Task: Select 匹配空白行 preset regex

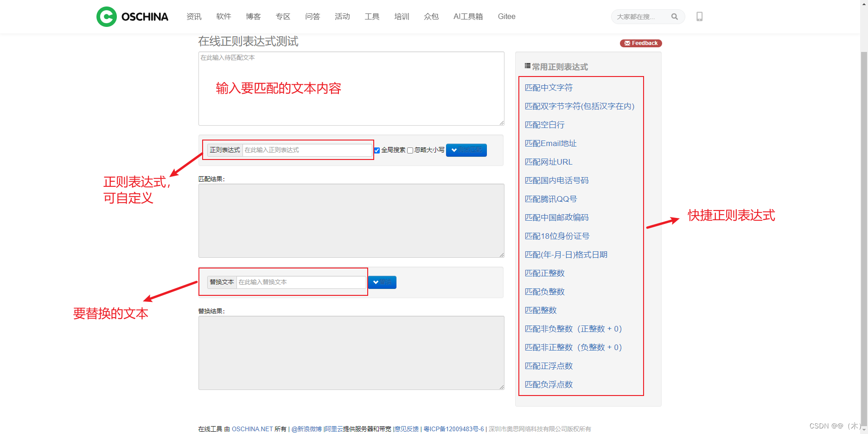Action: coord(544,125)
